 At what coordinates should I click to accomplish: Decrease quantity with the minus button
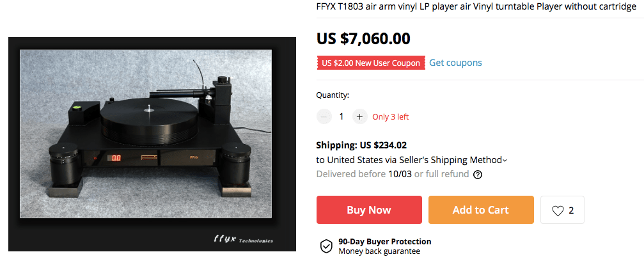(x=324, y=116)
